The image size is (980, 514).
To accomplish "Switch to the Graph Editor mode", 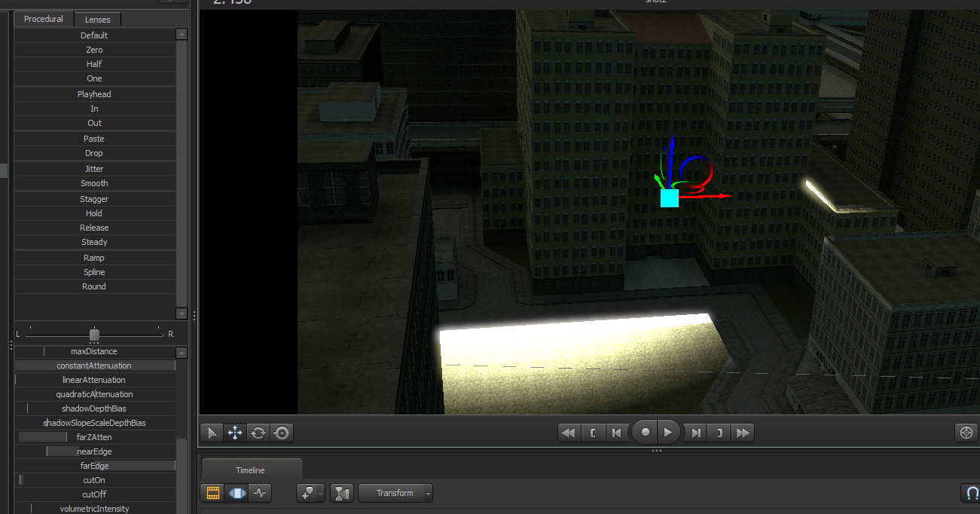I will 260,494.
